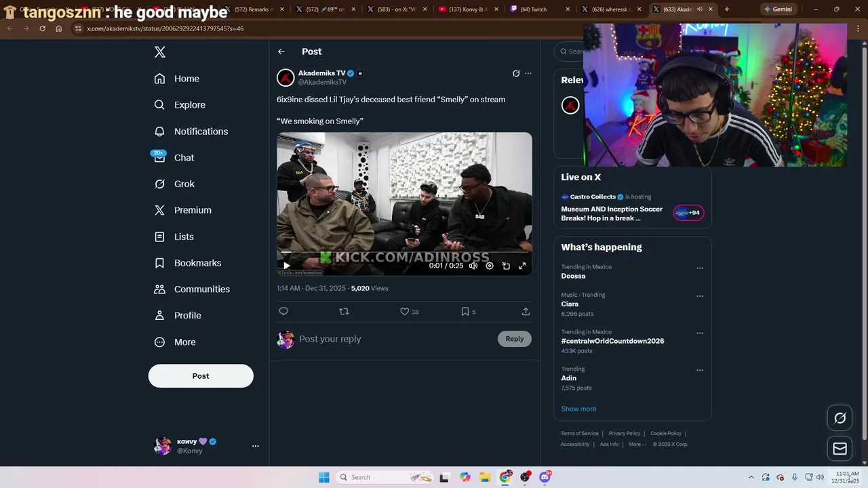
Task: Open Akademiks TV profile avatar
Action: (285, 77)
